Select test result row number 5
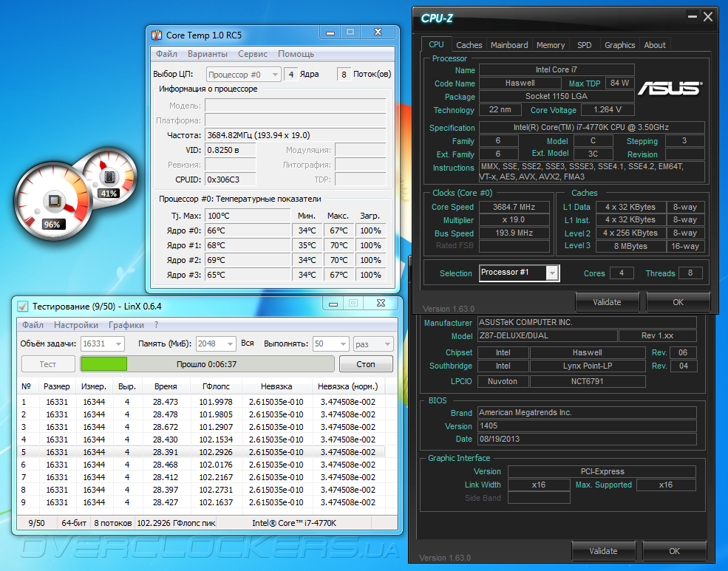 coord(200,452)
